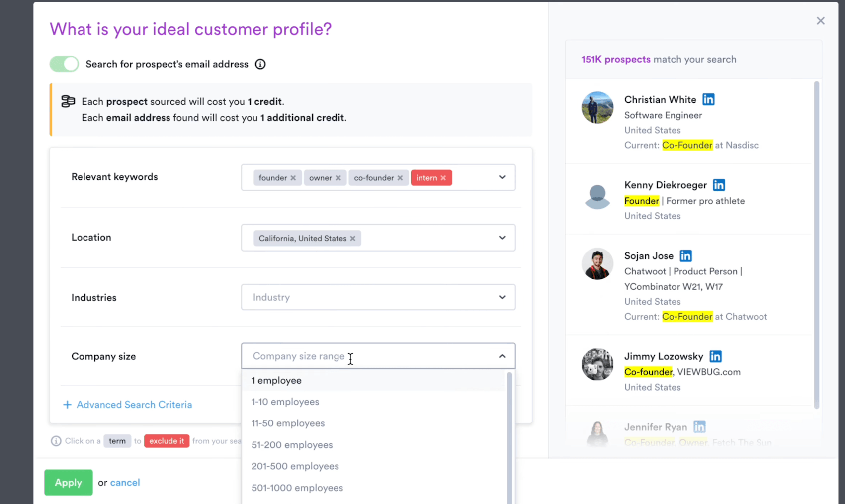Viewport: 845px width, 504px height.
Task: Open Jennifer Ryan's LinkedIn profile icon
Action: click(699, 427)
